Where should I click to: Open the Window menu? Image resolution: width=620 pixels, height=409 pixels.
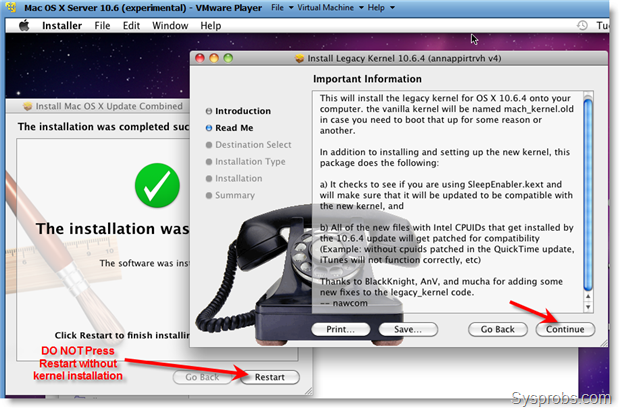(170, 26)
